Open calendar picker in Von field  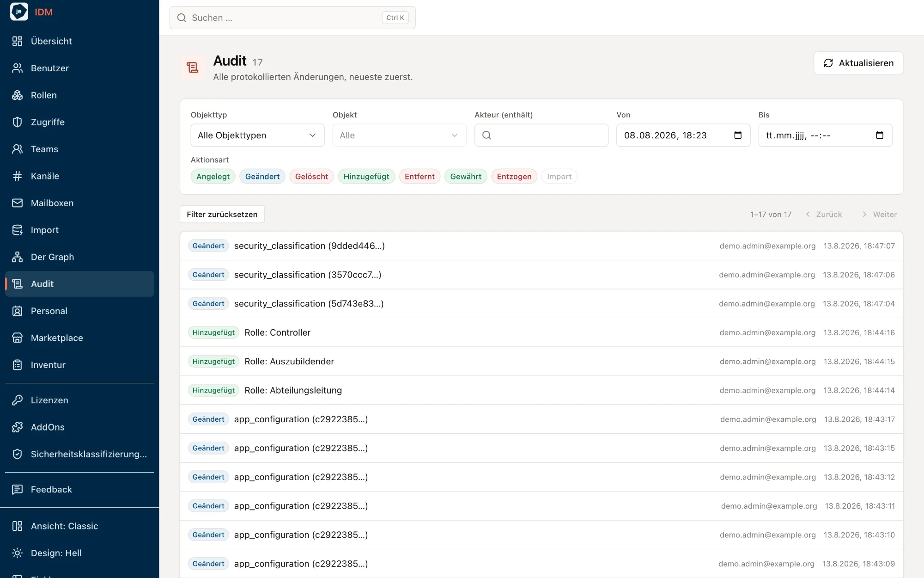[738, 135]
